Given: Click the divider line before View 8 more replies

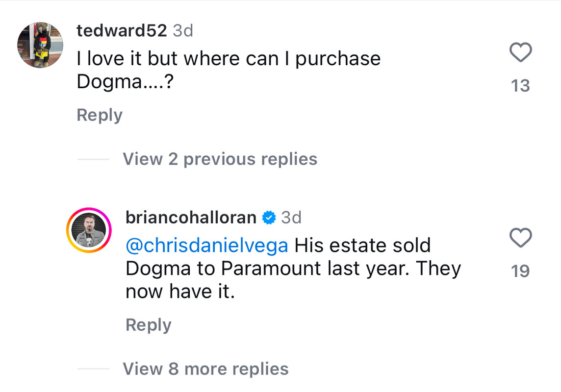Looking at the screenshot, I should tap(93, 369).
